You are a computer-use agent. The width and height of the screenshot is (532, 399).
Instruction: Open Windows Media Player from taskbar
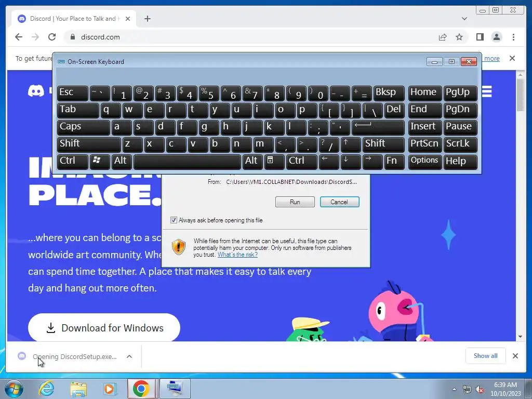[x=110, y=389]
